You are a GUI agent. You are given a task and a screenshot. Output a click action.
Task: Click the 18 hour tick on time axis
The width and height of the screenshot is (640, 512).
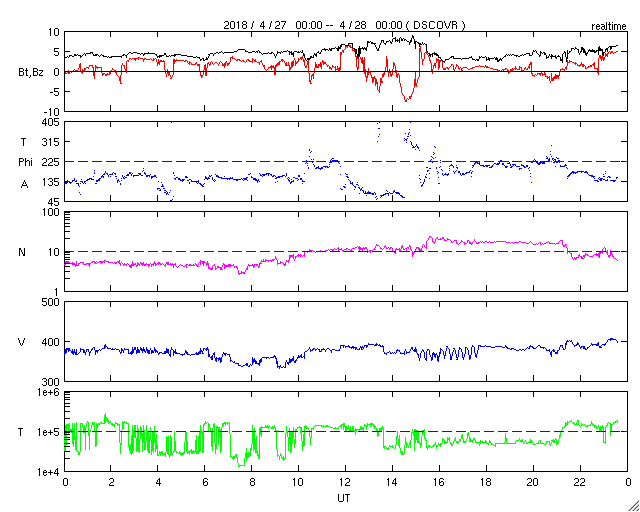tap(486, 482)
